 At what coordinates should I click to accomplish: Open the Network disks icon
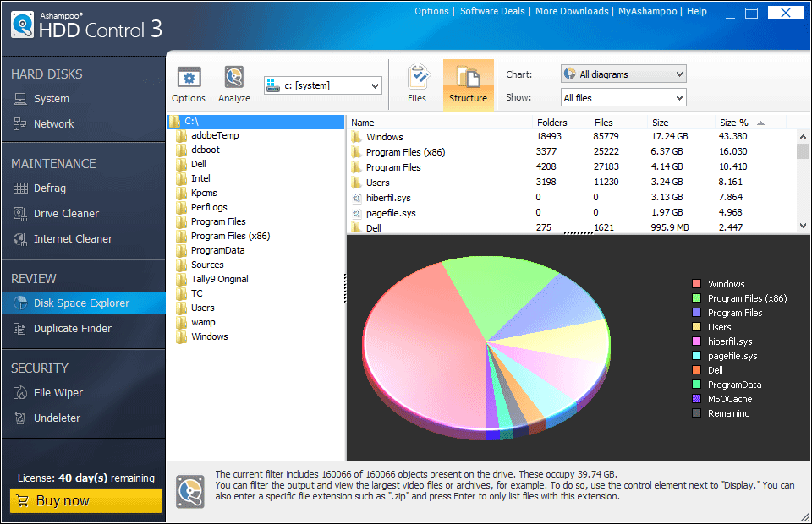tap(20, 123)
